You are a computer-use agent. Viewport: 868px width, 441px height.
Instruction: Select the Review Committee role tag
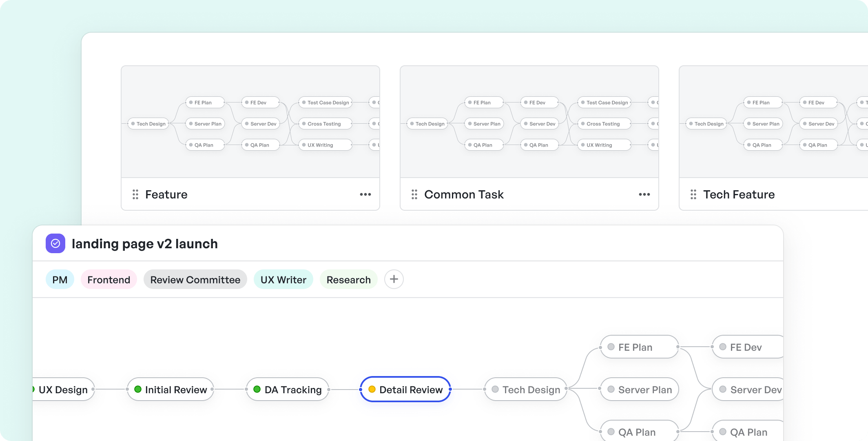point(195,279)
